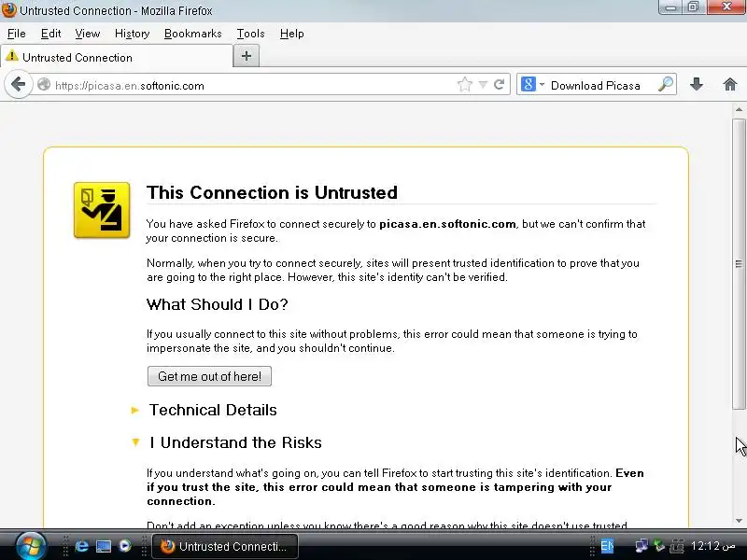Click the green tray icon
747x560 pixels.
(x=659, y=546)
